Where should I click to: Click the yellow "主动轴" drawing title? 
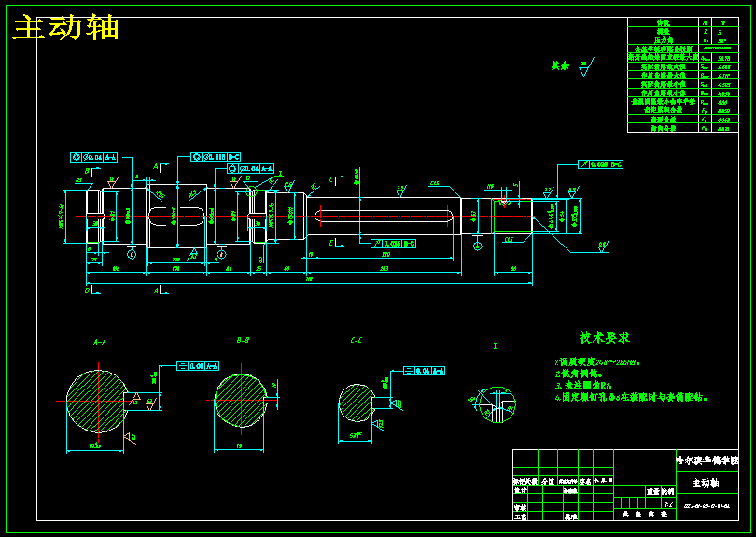coord(65,28)
